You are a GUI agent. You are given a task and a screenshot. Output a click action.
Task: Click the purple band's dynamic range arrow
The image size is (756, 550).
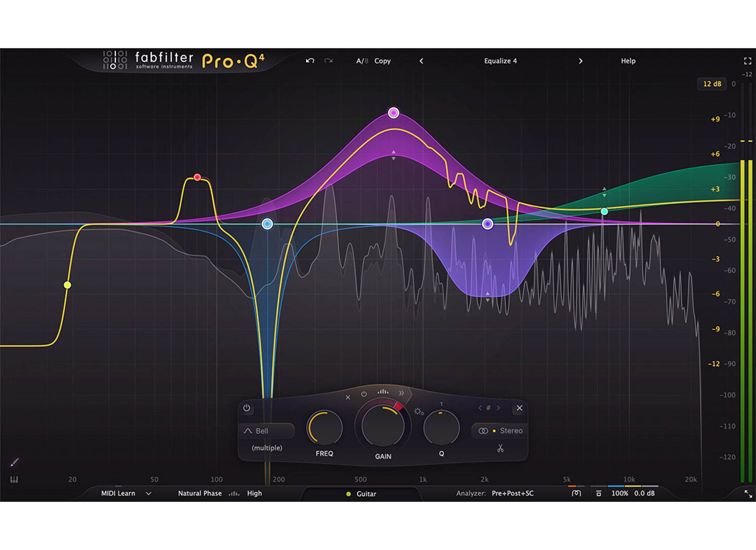point(487,297)
